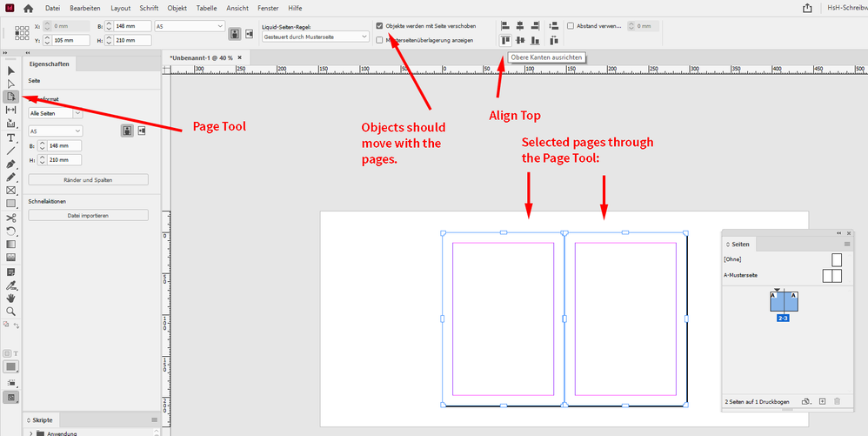This screenshot has width=868, height=436.
Task: Click align right edges icon
Action: 535,25
